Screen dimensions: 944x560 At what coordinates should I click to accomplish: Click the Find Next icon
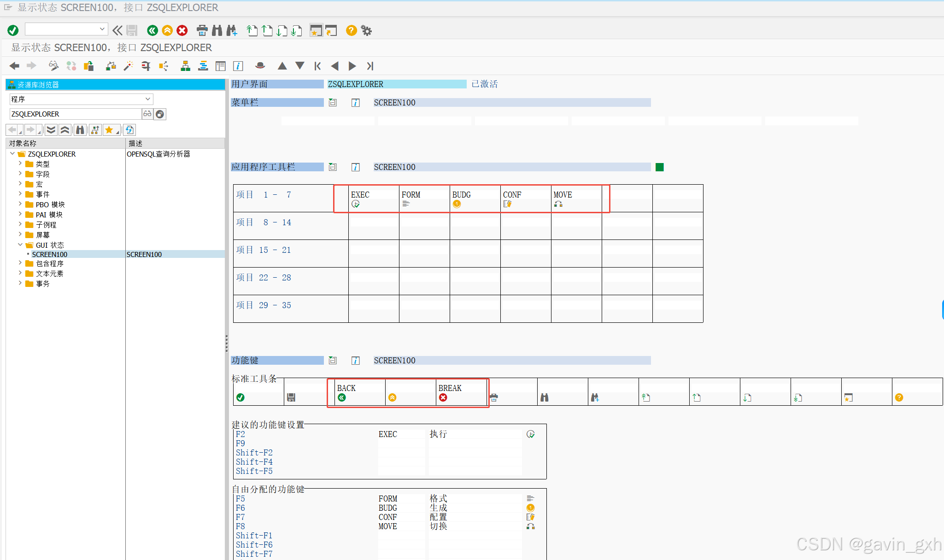[x=232, y=30]
